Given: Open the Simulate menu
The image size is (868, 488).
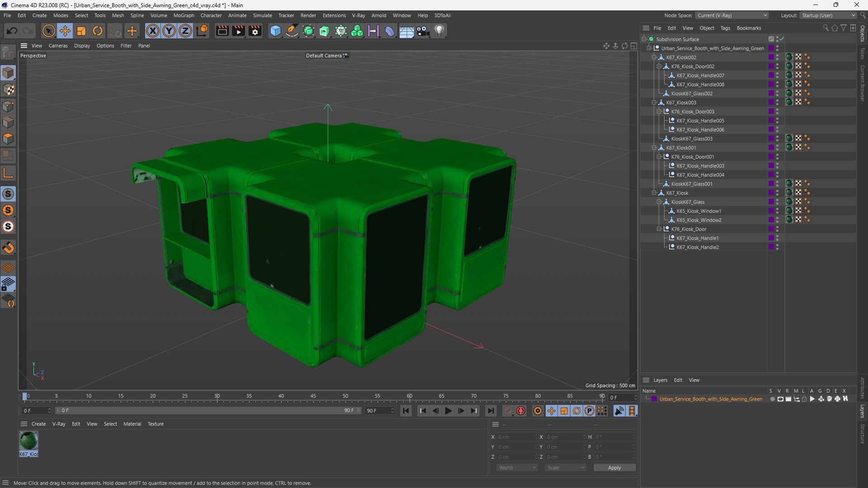Looking at the screenshot, I should pos(262,15).
